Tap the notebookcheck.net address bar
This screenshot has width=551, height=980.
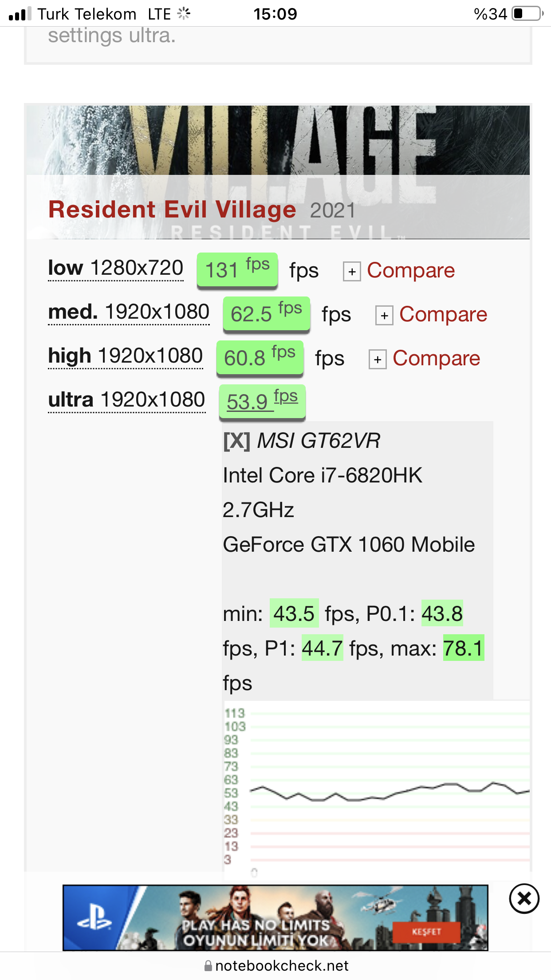point(275,966)
